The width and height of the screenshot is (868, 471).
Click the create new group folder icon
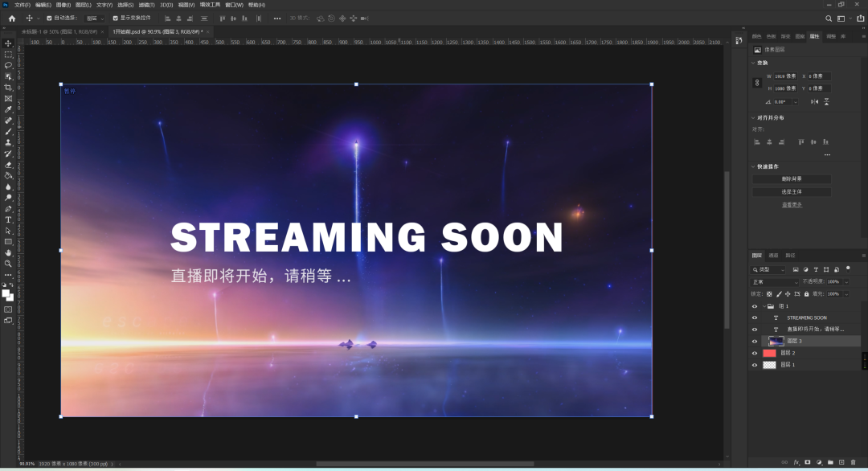click(x=830, y=462)
